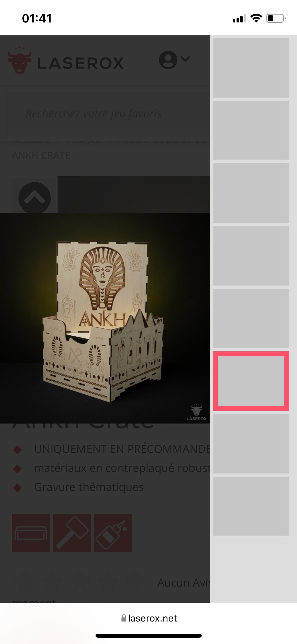Viewport: 297px width, 644px height.
Task: Tap the Wi-Fi status icon
Action: (x=256, y=18)
